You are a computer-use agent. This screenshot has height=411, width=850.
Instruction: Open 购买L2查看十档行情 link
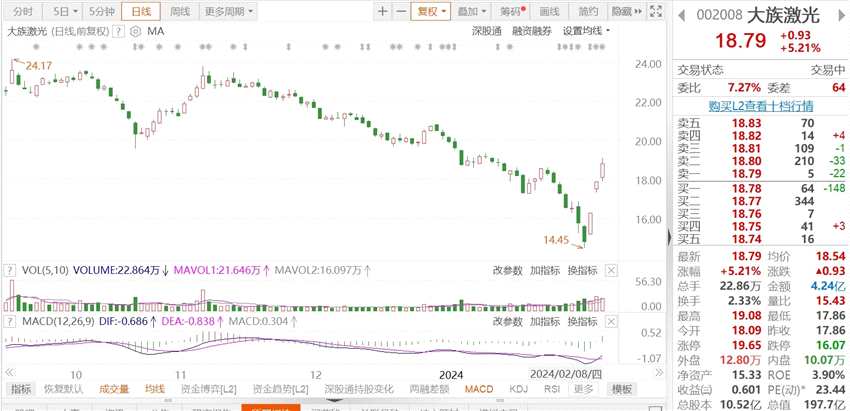click(762, 106)
